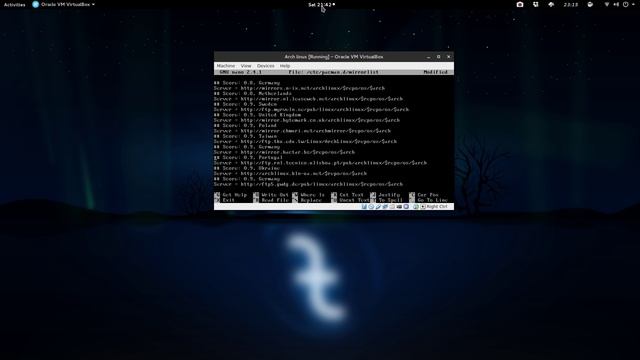Click the display settings status icon
The image size is (640, 360).
coord(399,207)
